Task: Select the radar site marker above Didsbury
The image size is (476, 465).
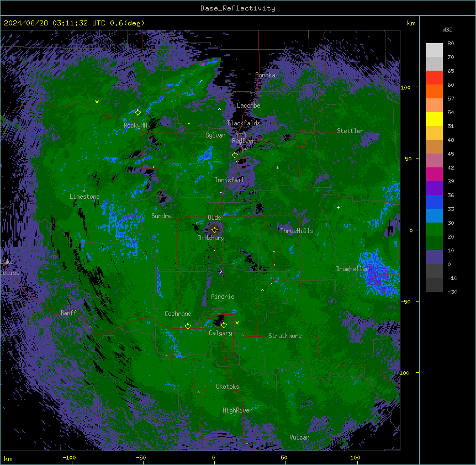Action: [x=214, y=230]
